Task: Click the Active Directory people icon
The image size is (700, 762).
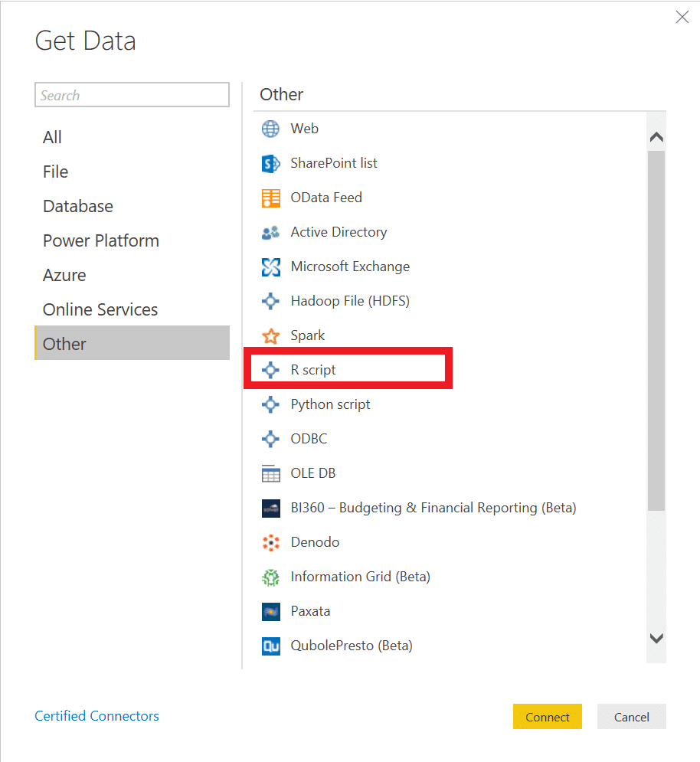Action: pos(271,232)
